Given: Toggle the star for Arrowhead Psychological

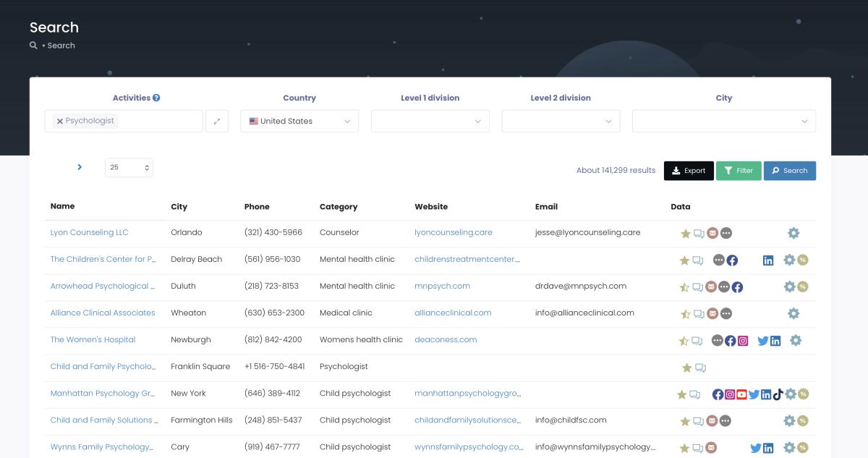Looking at the screenshot, I should click(684, 286).
